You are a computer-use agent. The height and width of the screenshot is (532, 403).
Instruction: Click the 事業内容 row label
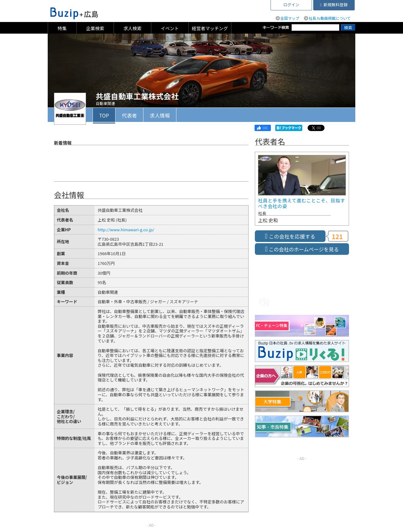[65, 355]
